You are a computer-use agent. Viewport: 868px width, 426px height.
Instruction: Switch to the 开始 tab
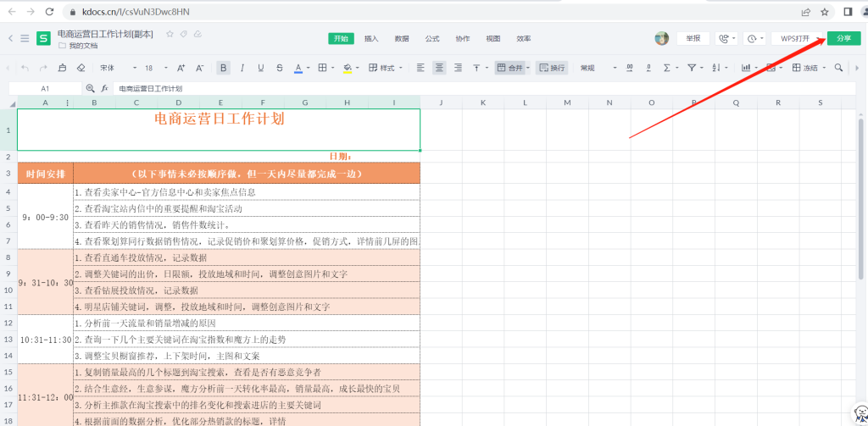tap(341, 39)
